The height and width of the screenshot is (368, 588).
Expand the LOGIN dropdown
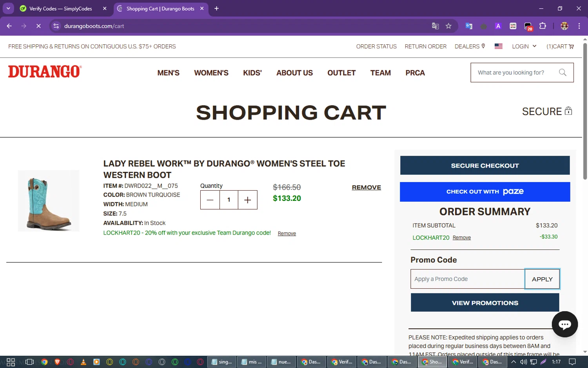click(524, 46)
